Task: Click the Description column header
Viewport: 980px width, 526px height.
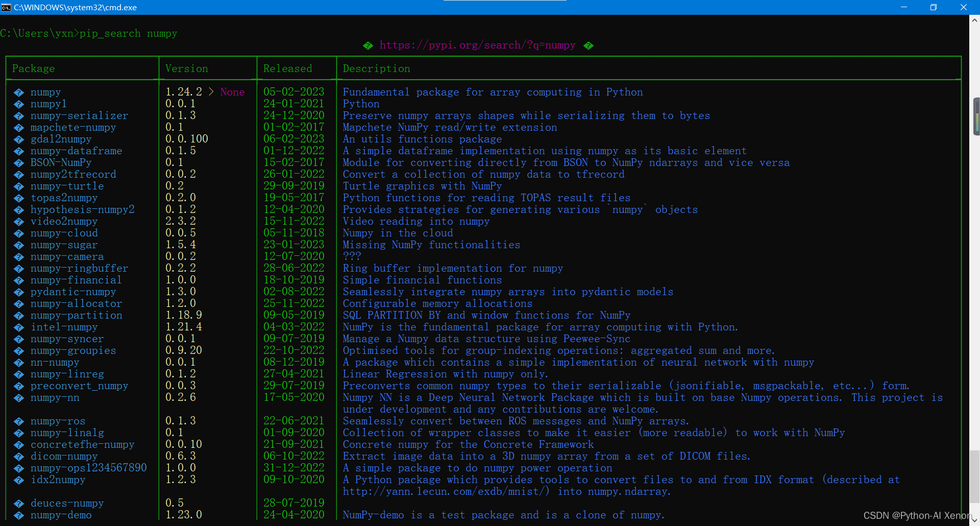Action: [377, 68]
